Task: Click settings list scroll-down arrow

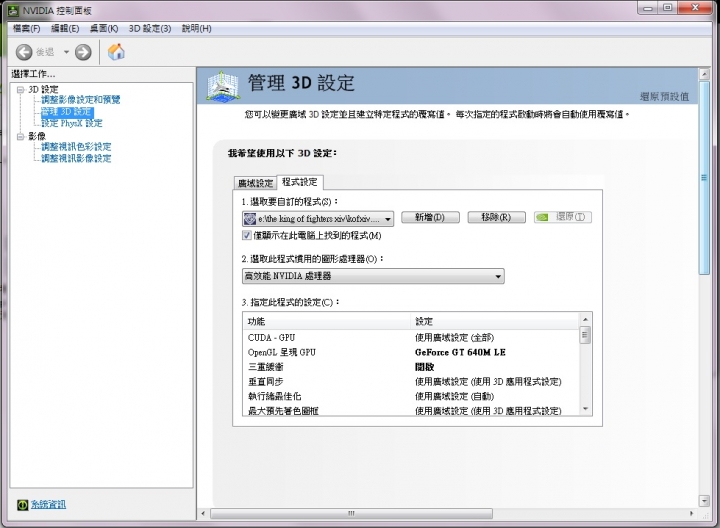Action: point(585,409)
